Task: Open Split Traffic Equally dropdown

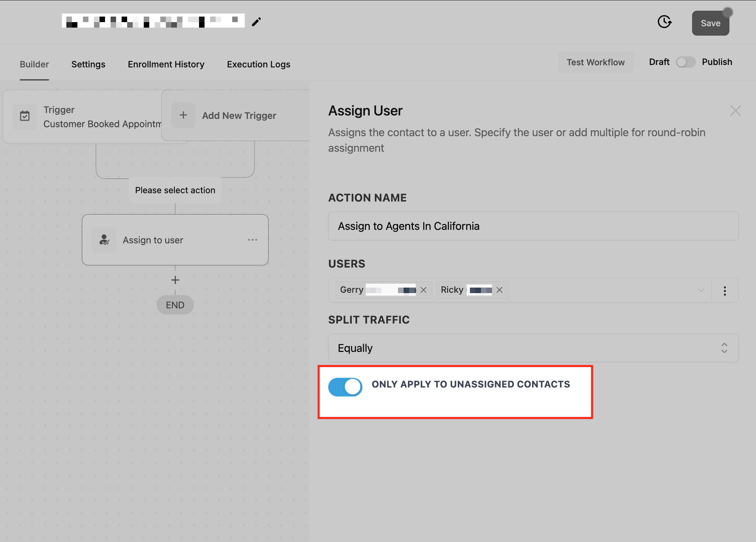Action: click(533, 348)
